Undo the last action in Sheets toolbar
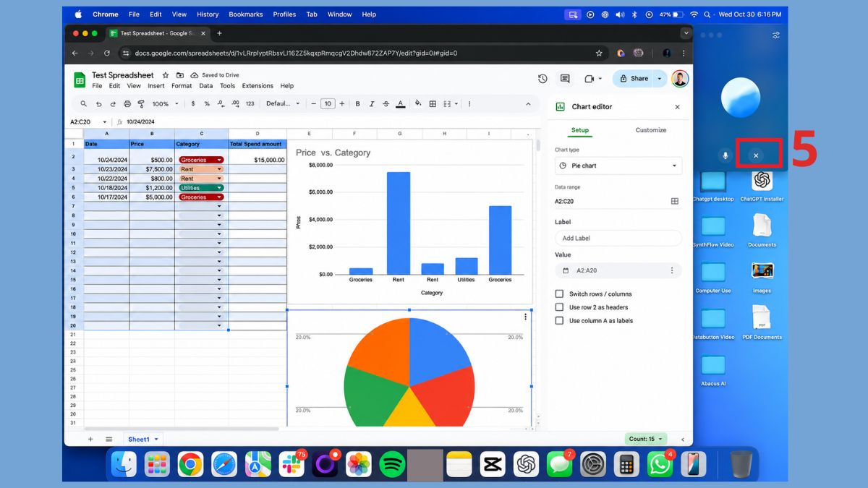Screen dimensions: 868x488 [99, 104]
